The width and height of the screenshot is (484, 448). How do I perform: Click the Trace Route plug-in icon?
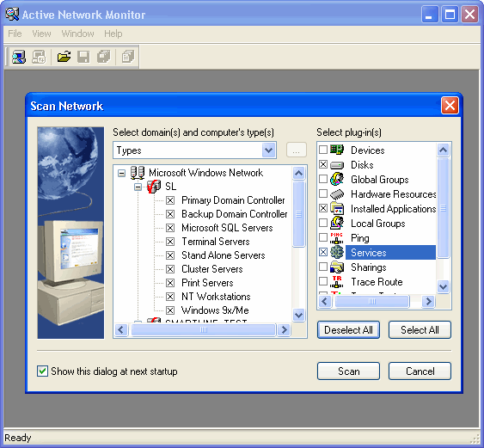pos(337,281)
